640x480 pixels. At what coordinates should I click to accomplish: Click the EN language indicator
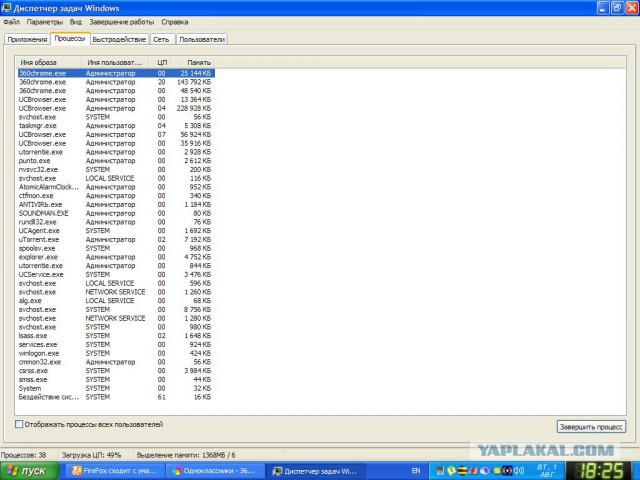pyautogui.click(x=416, y=471)
